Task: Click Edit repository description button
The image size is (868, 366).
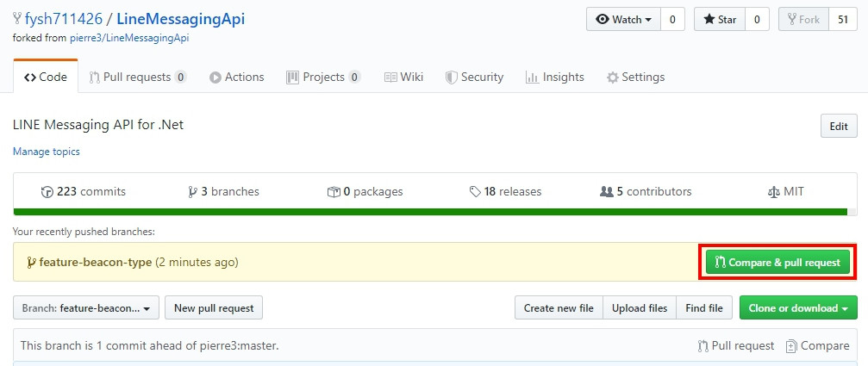Action: pos(839,126)
